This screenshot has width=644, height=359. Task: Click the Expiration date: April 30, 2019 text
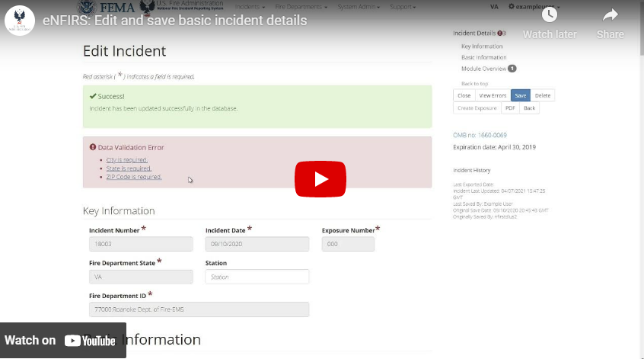(494, 147)
